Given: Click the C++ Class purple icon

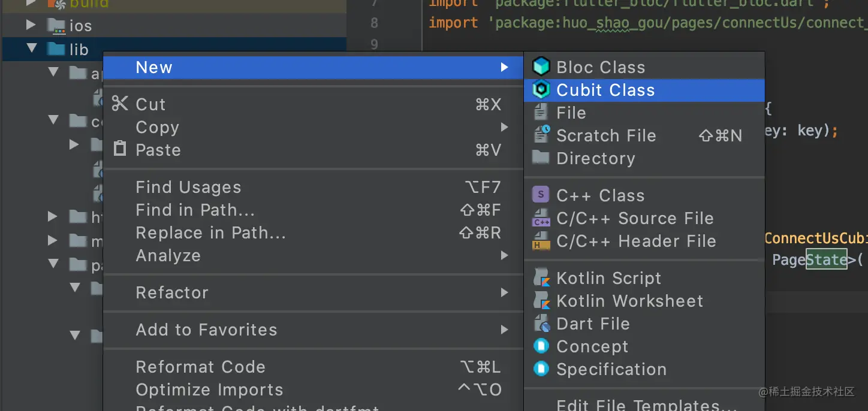Looking at the screenshot, I should 541,195.
